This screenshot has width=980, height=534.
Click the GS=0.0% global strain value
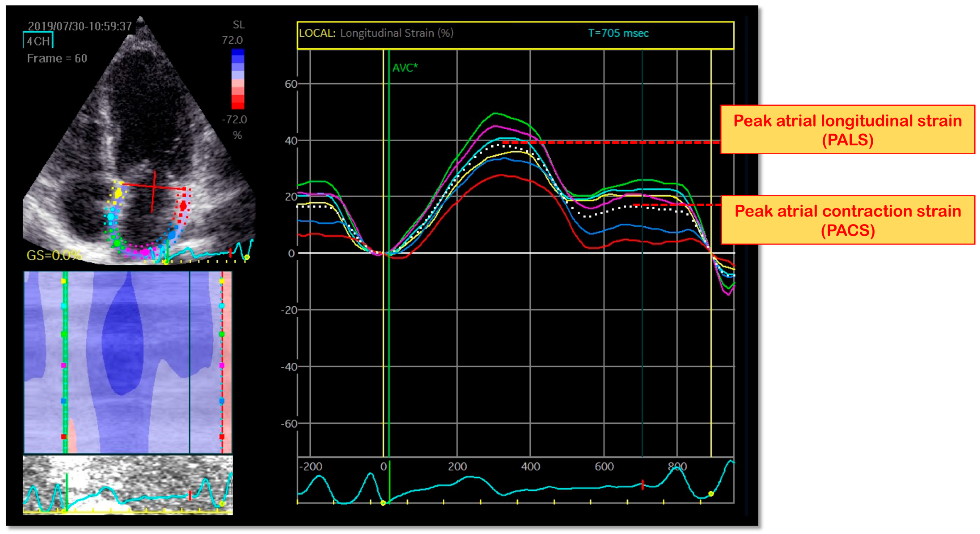pos(54,255)
